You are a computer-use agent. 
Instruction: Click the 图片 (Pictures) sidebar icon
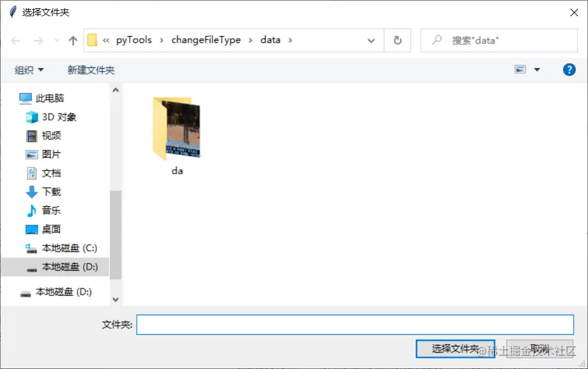point(32,154)
